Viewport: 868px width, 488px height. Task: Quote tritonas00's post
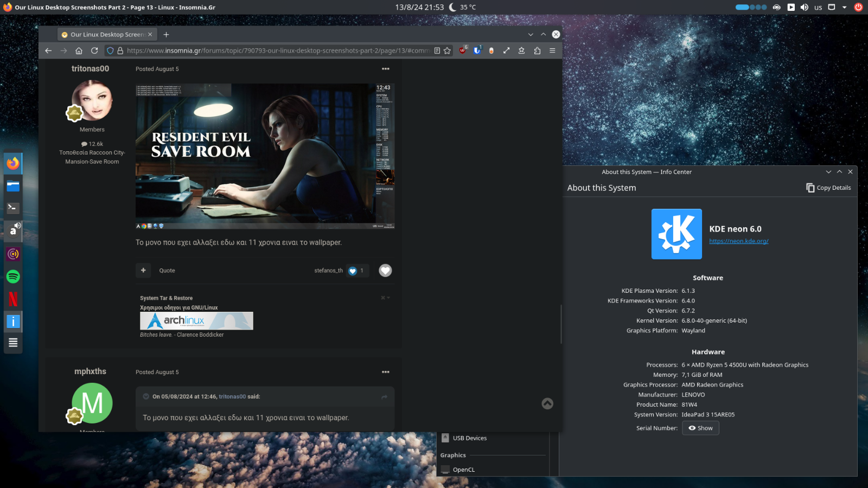167,271
